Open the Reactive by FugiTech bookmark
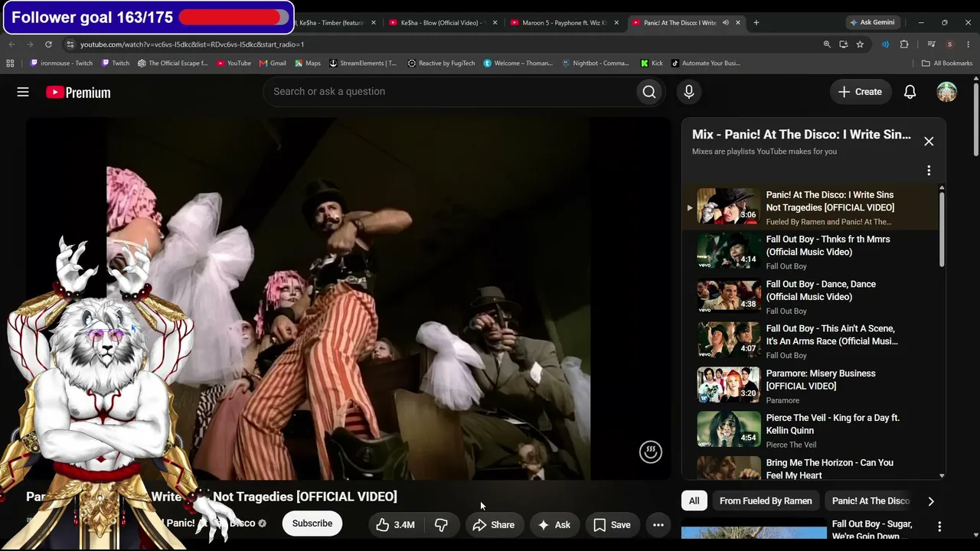The width and height of the screenshot is (980, 551). pos(442,64)
